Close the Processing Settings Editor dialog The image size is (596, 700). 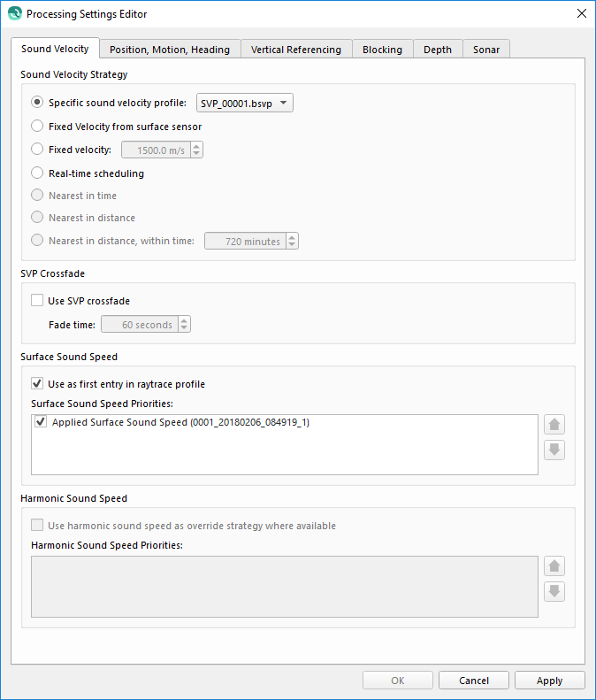pos(581,13)
